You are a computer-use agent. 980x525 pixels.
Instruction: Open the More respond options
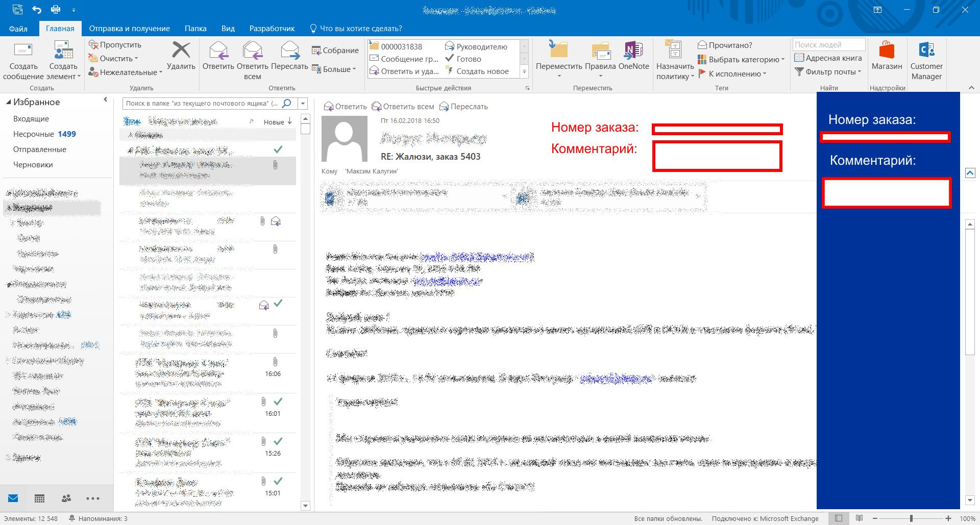tap(334, 69)
